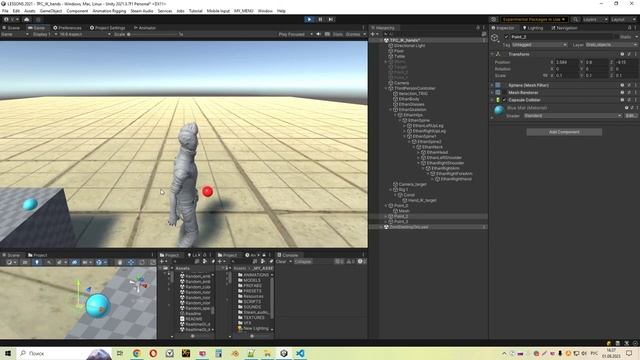Image resolution: width=640 pixels, height=360 pixels.
Task: Click the blue material preview sphere
Action: (x=499, y=110)
